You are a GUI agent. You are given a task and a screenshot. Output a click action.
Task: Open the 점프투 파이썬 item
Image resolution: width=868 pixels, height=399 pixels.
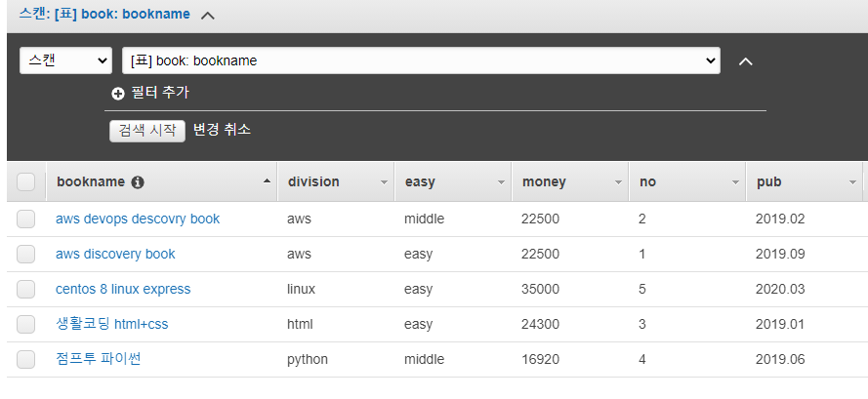99,359
